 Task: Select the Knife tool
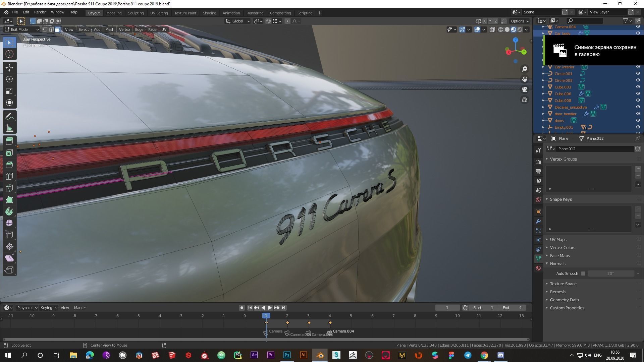click(9, 188)
